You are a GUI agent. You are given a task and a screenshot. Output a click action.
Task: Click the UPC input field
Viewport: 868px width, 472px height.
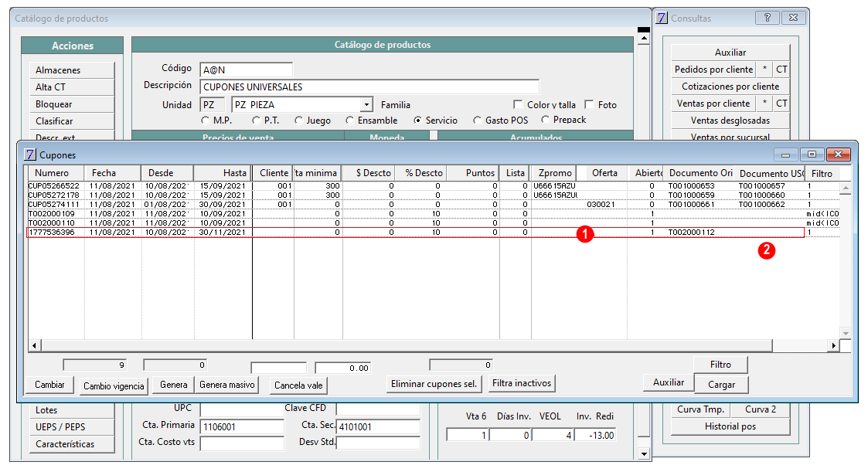point(242,409)
